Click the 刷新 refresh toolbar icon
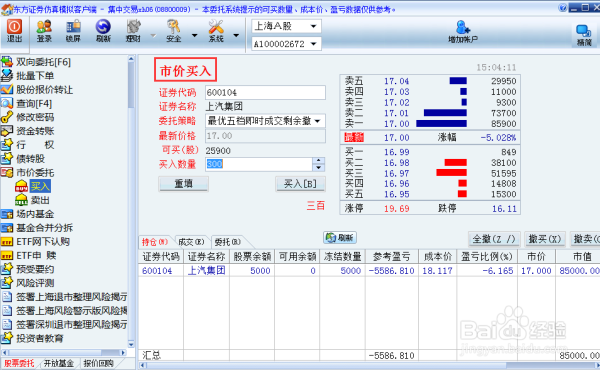 point(103,31)
